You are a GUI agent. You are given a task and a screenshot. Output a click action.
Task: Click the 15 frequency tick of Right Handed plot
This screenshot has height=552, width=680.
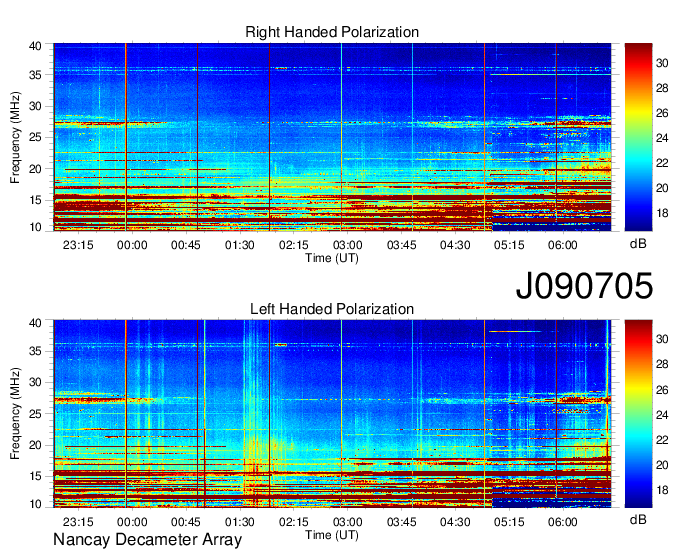(x=35, y=200)
